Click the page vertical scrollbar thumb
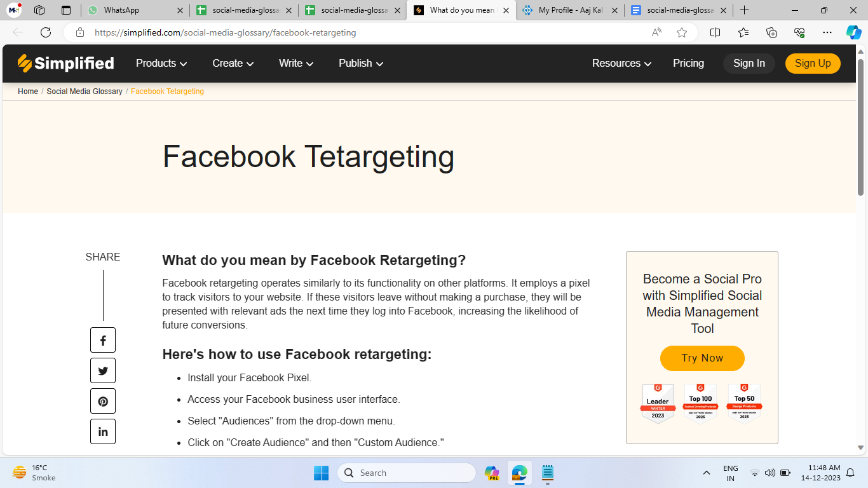 point(861,127)
